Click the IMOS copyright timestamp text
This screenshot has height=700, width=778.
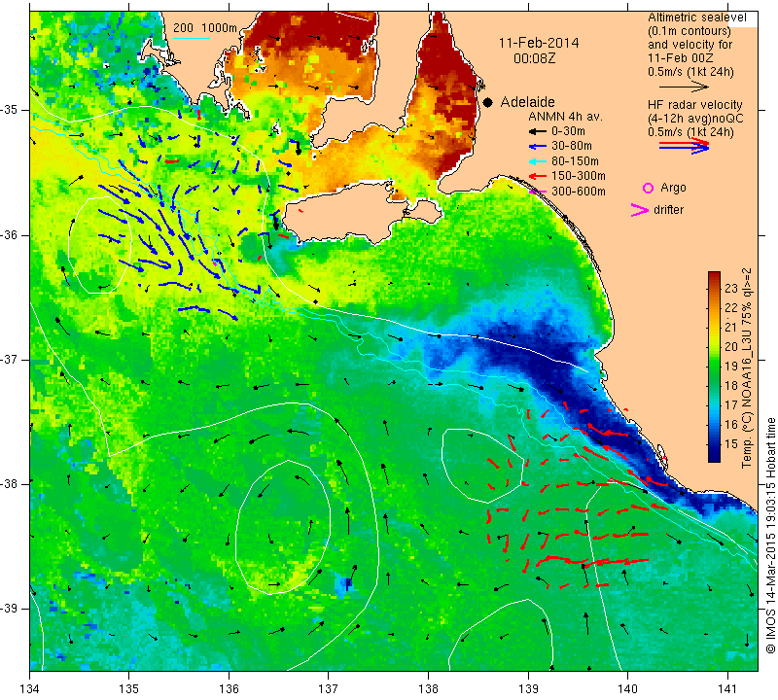[x=770, y=536]
